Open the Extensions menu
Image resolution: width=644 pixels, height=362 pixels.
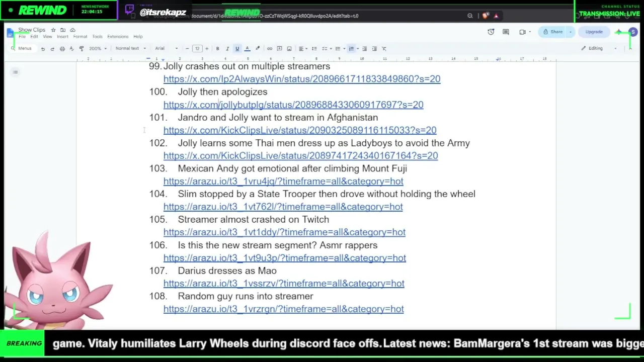(x=118, y=37)
